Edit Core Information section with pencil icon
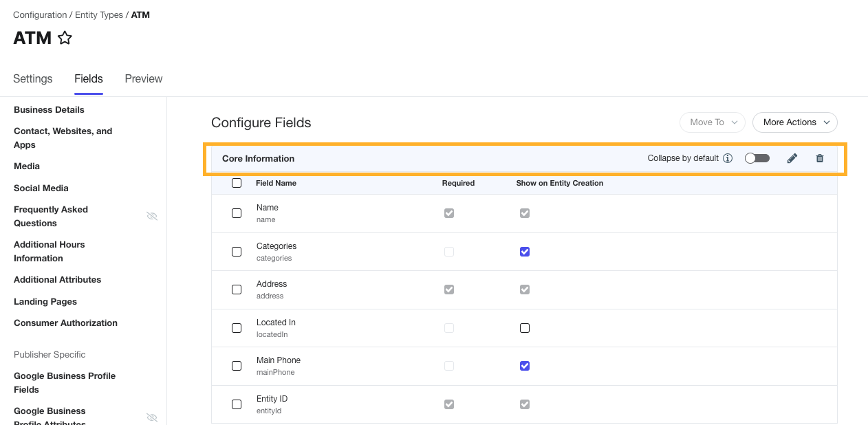This screenshot has height=425, width=868. (x=792, y=158)
